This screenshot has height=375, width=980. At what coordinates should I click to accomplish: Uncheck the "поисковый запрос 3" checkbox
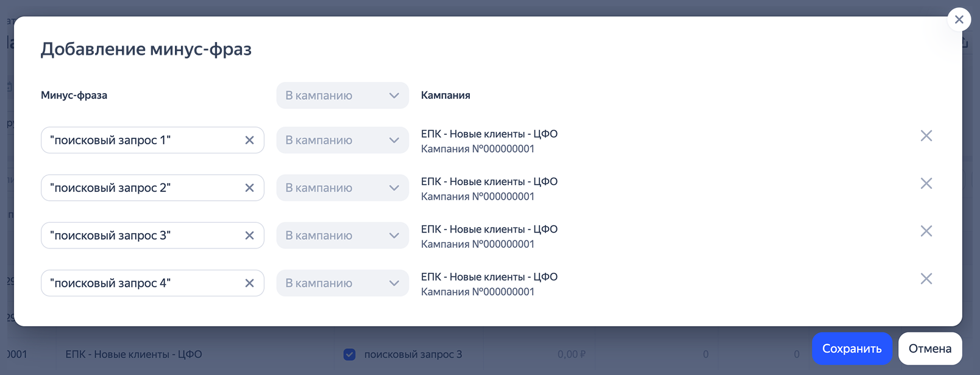click(x=349, y=354)
